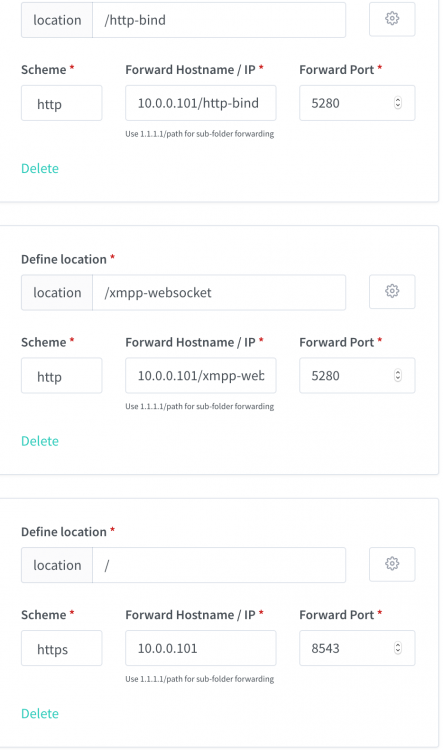Click Forward Hostname field containing 10.0.0.101/http-bind

[200, 103]
